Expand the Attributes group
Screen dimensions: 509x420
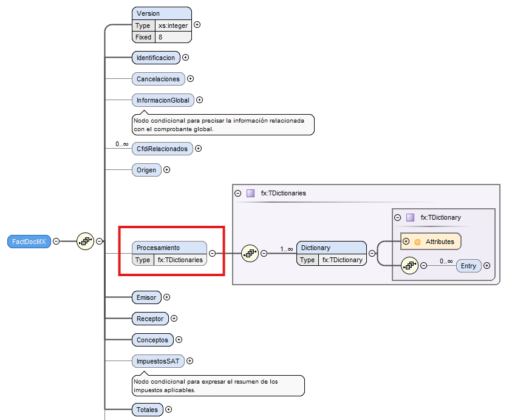(406, 242)
